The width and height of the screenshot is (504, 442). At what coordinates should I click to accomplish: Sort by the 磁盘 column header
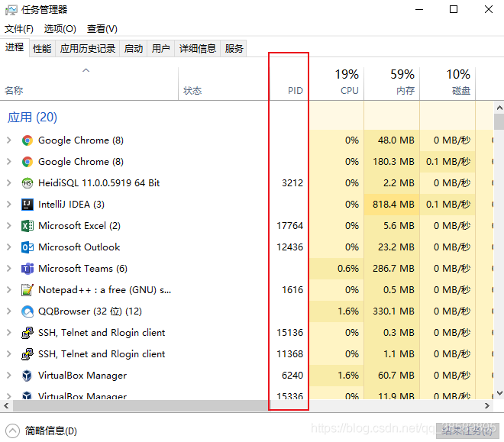click(447, 83)
